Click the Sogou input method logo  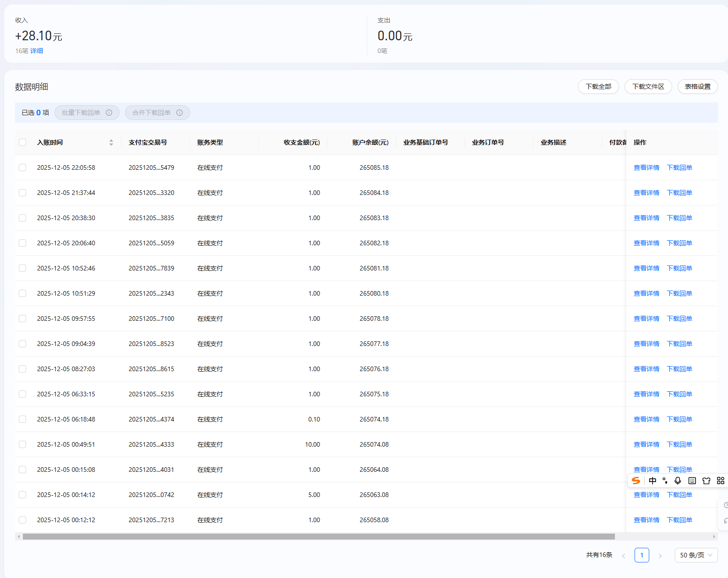click(636, 481)
